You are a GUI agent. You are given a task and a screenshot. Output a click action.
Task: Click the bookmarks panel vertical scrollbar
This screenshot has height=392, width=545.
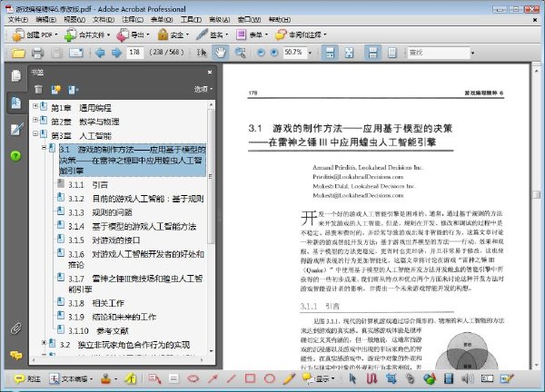tap(211, 176)
